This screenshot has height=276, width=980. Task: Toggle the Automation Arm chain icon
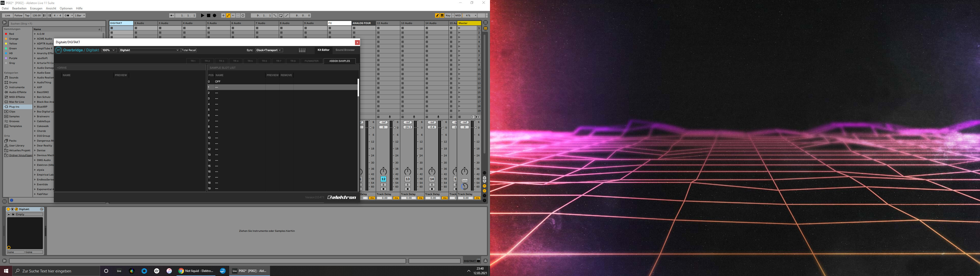click(x=228, y=16)
